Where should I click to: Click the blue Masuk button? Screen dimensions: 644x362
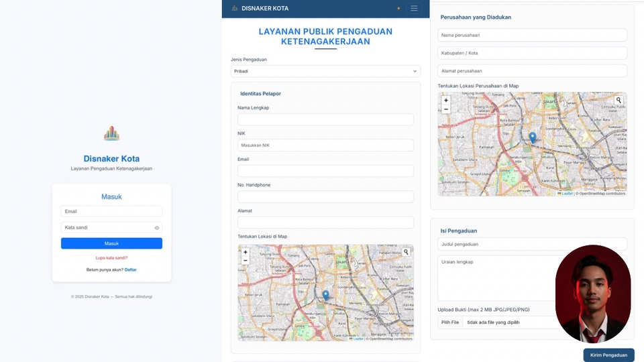click(x=111, y=243)
